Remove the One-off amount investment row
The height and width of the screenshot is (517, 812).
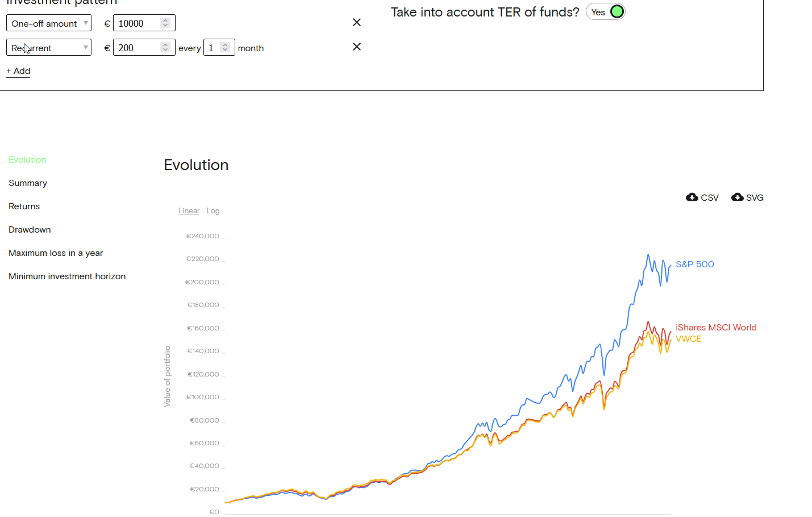tap(357, 23)
